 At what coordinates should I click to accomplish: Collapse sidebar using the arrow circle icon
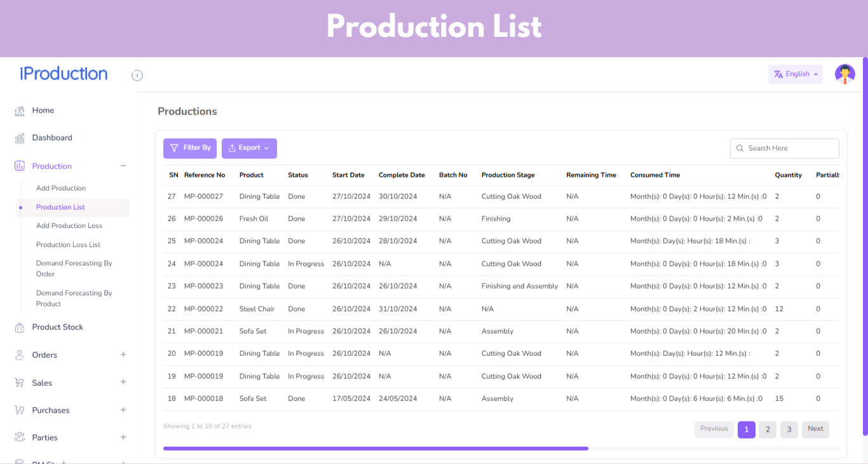[x=137, y=76]
